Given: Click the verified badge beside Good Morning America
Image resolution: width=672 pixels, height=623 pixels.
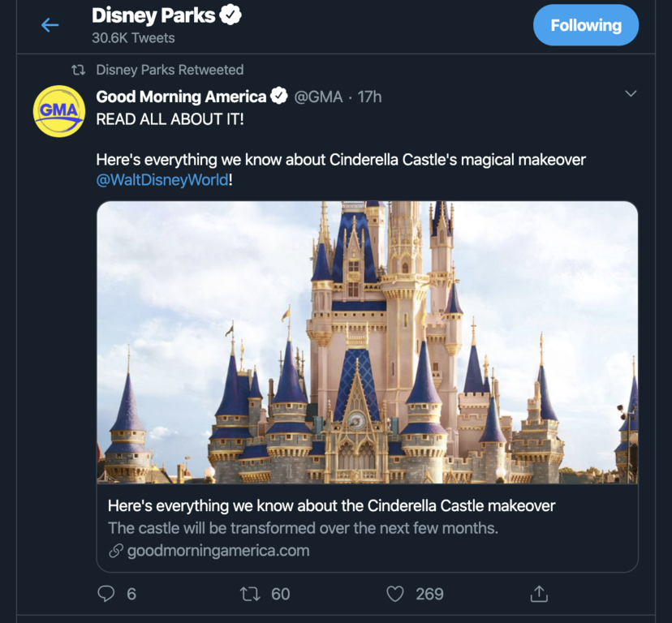Looking at the screenshot, I should pos(279,97).
